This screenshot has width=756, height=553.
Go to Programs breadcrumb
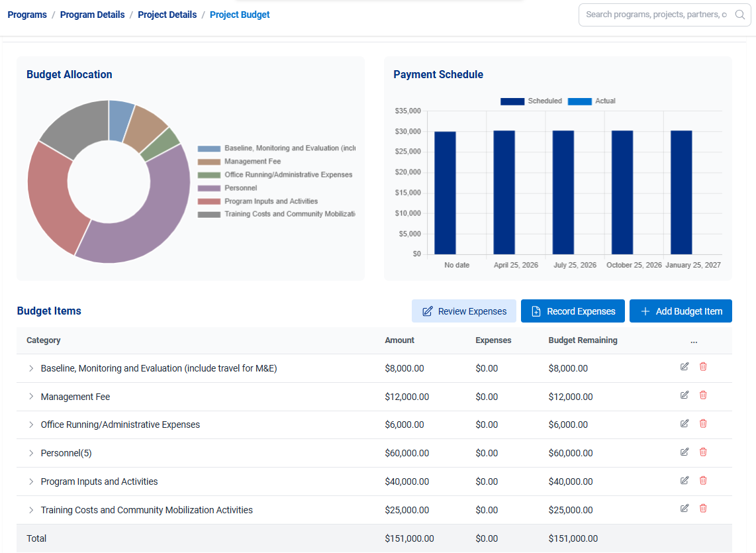[27, 15]
